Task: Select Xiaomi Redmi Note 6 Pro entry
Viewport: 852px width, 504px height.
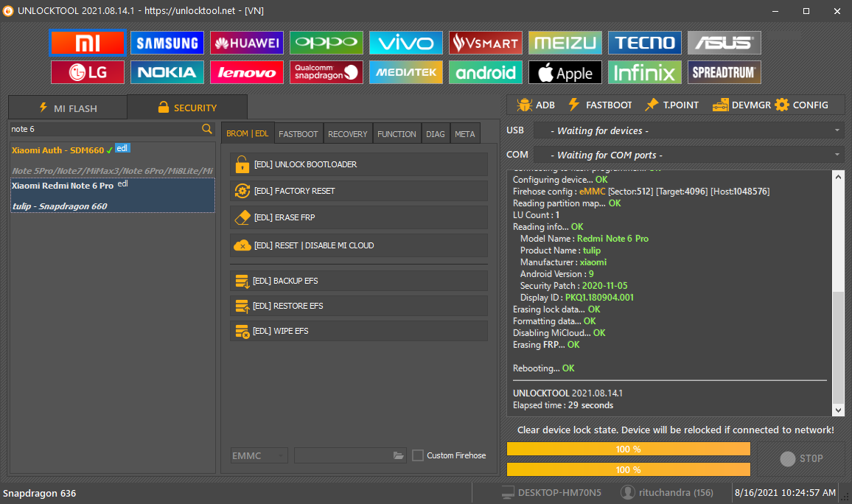Action: (113, 195)
